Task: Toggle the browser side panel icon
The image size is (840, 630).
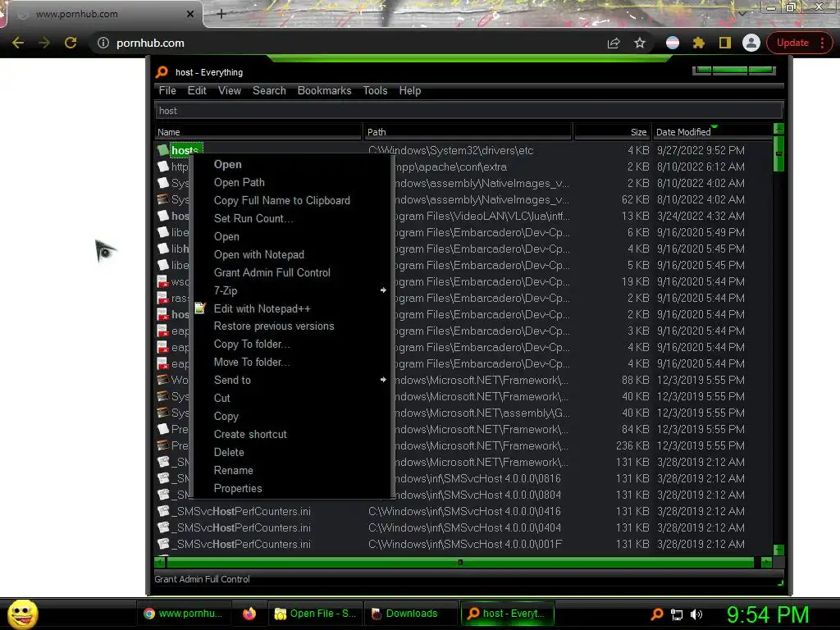Action: (x=725, y=43)
